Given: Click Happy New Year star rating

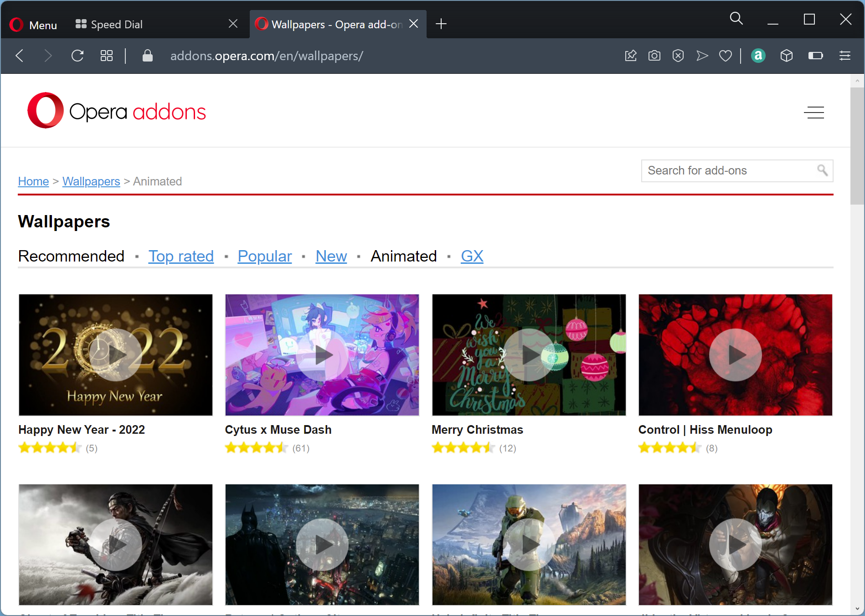Looking at the screenshot, I should point(50,448).
